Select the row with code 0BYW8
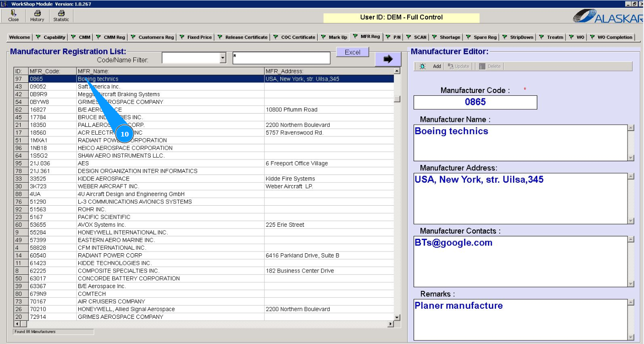 coord(204,102)
